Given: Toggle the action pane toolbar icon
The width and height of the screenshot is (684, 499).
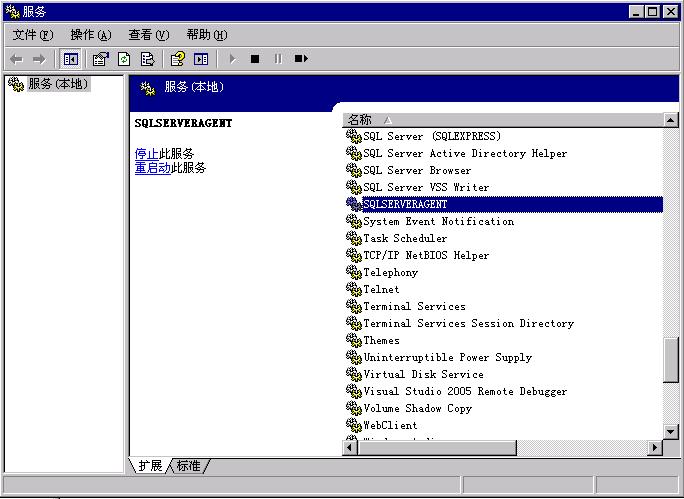Looking at the screenshot, I should coord(201,59).
